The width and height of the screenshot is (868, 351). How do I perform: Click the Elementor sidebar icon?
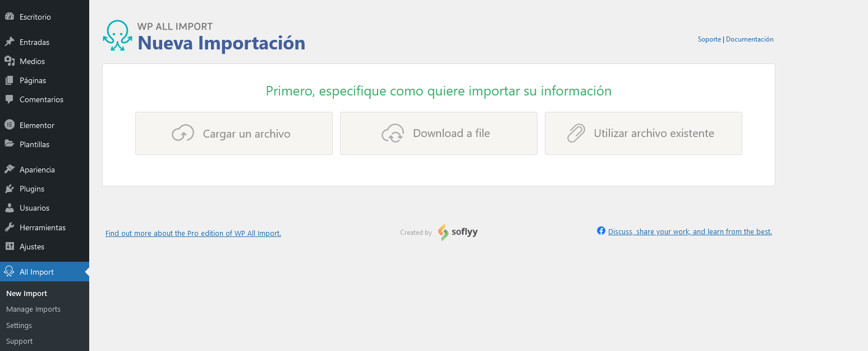click(x=10, y=125)
